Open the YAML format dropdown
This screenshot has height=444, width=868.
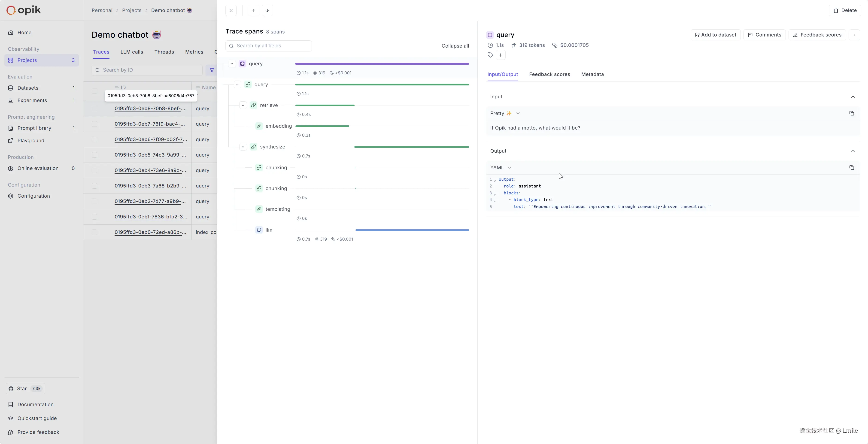pyautogui.click(x=501, y=168)
